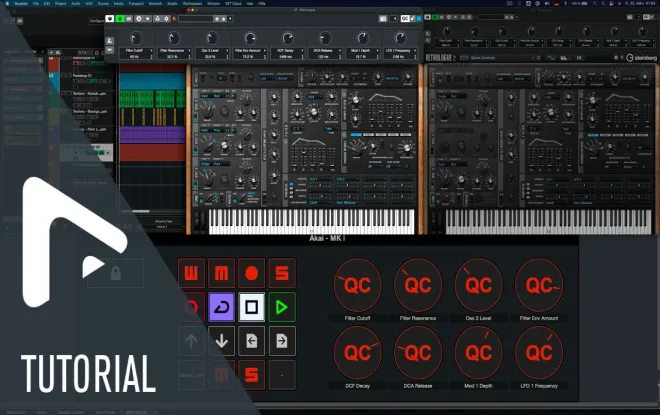The width and height of the screenshot is (660, 415).
Task: Click the DCA Release knob in quick controls strip
Action: [325, 38]
